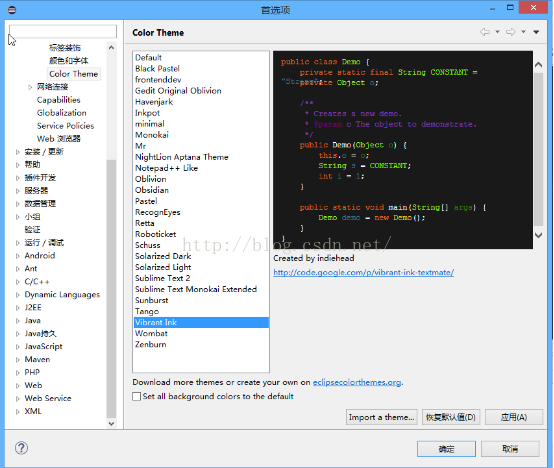Click the Eclipse icon in title bar
The image size is (554, 468).
point(12,10)
